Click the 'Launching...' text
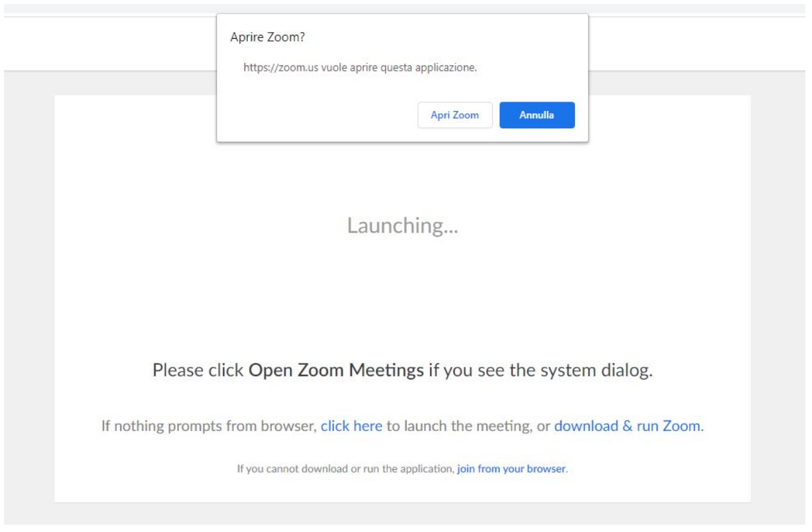The width and height of the screenshot is (812, 532). click(403, 226)
